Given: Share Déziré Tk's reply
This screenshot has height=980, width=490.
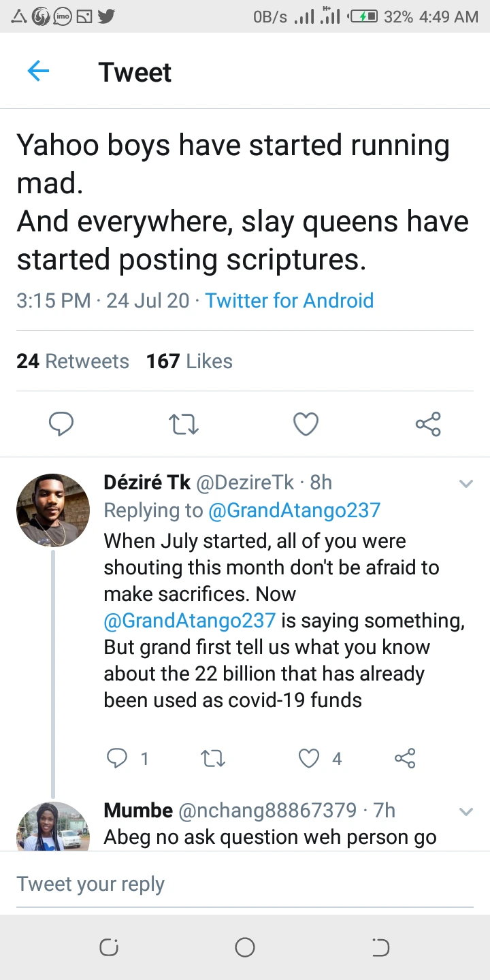Looking at the screenshot, I should (405, 758).
